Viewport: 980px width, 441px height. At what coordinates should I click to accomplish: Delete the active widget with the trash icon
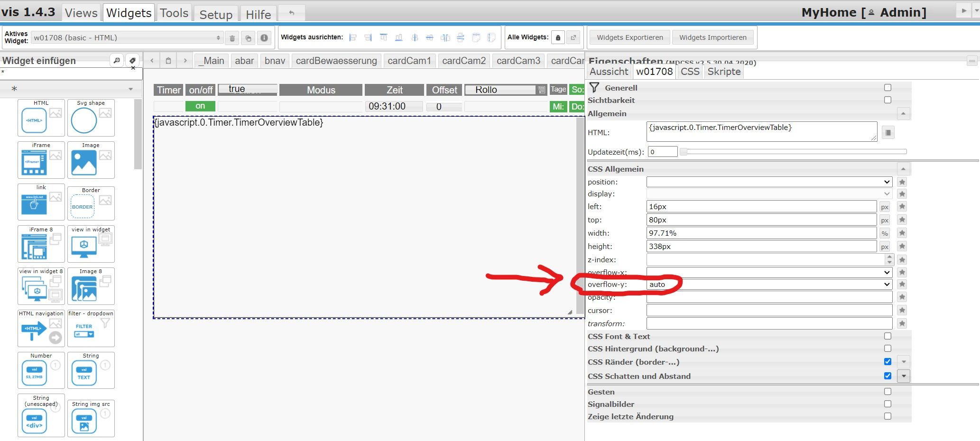pyautogui.click(x=232, y=38)
